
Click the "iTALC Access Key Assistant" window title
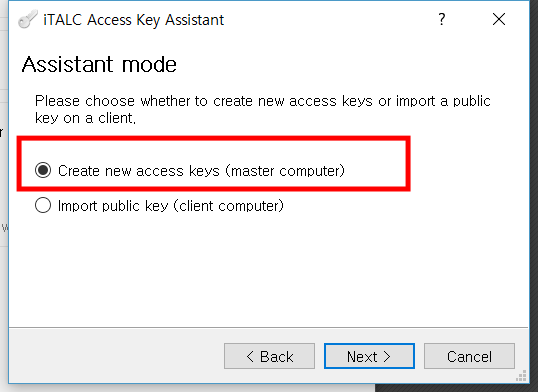(x=133, y=20)
